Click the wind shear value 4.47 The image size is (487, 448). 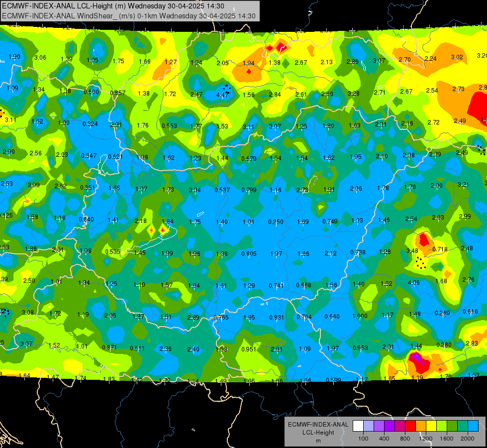click(x=222, y=95)
